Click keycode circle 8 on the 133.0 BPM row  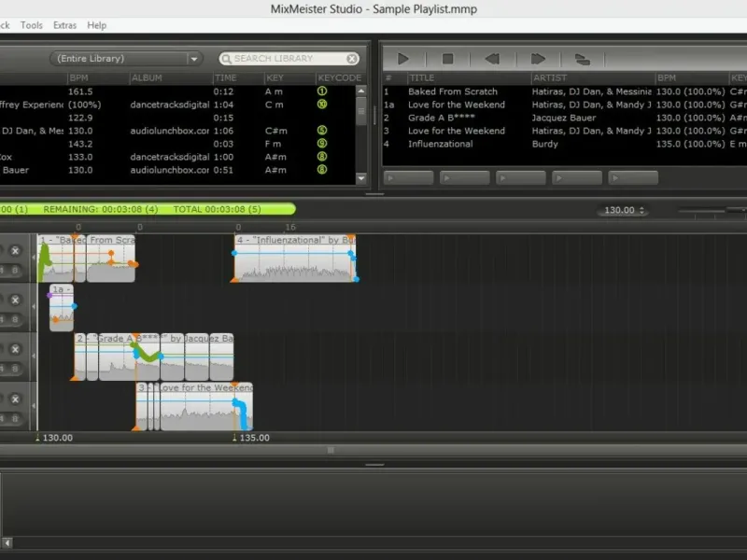coord(322,156)
